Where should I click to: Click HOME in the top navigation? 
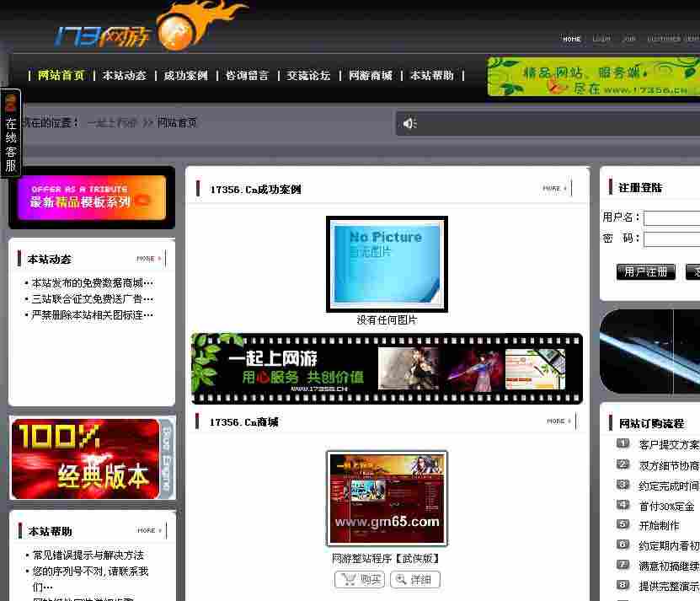tap(572, 39)
